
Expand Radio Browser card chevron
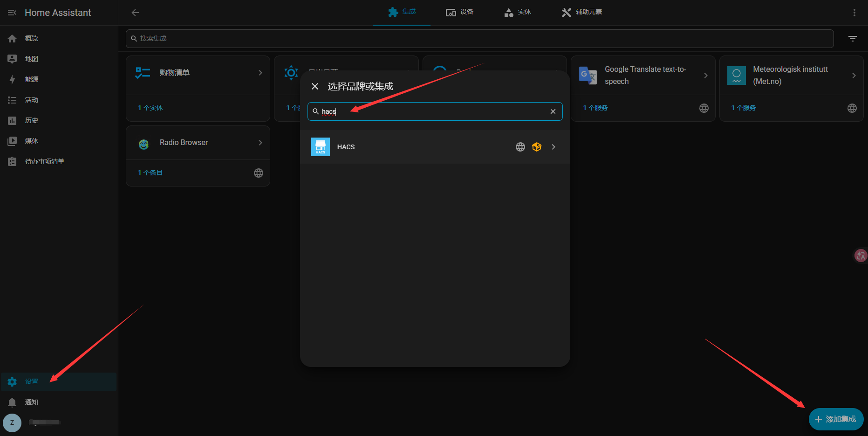pyautogui.click(x=260, y=143)
